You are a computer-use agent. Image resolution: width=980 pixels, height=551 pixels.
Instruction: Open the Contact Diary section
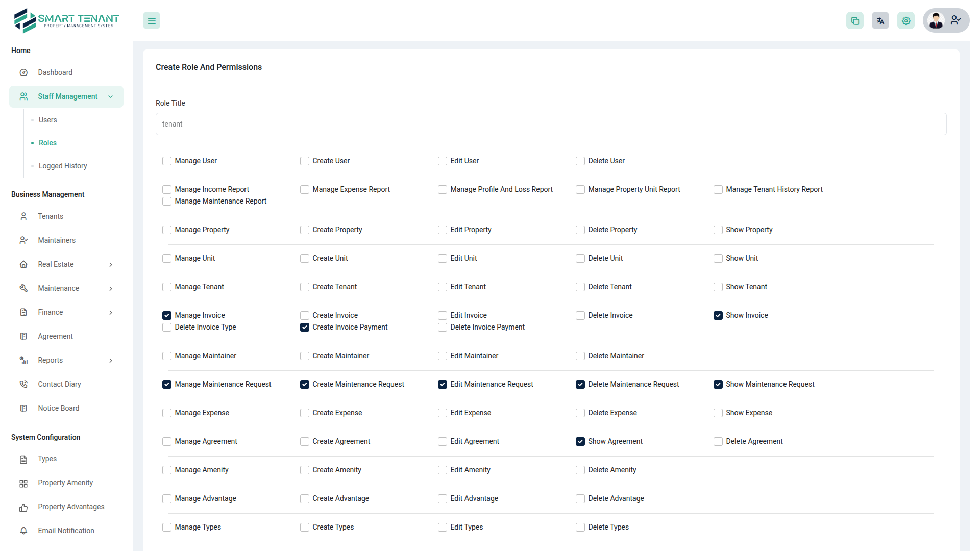coord(59,384)
